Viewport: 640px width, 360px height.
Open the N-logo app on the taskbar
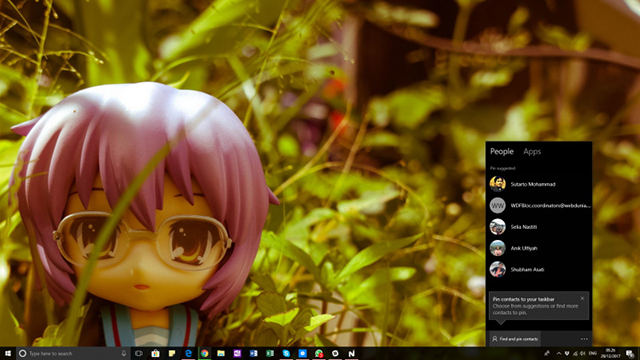click(351, 353)
